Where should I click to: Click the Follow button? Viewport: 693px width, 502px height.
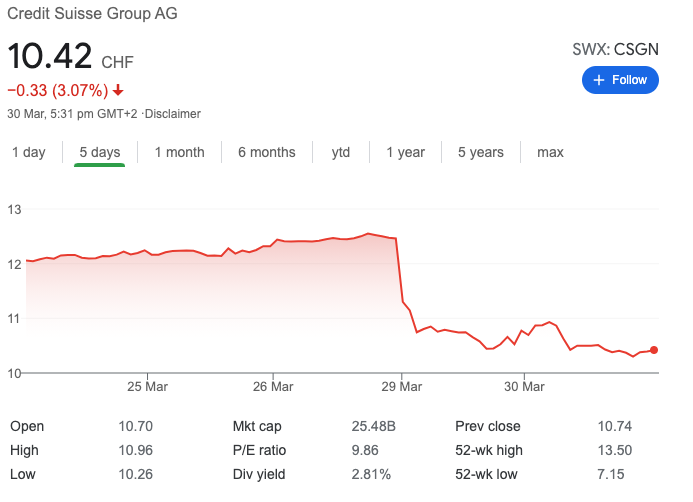tap(620, 80)
